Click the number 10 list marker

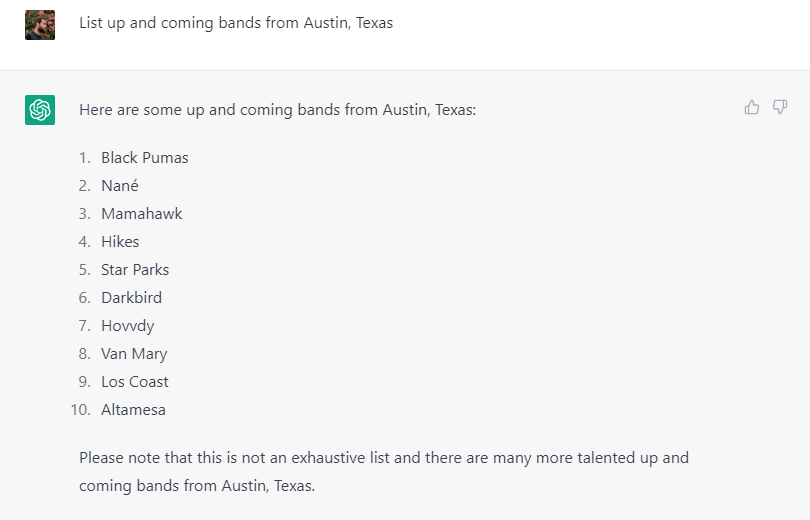click(81, 409)
